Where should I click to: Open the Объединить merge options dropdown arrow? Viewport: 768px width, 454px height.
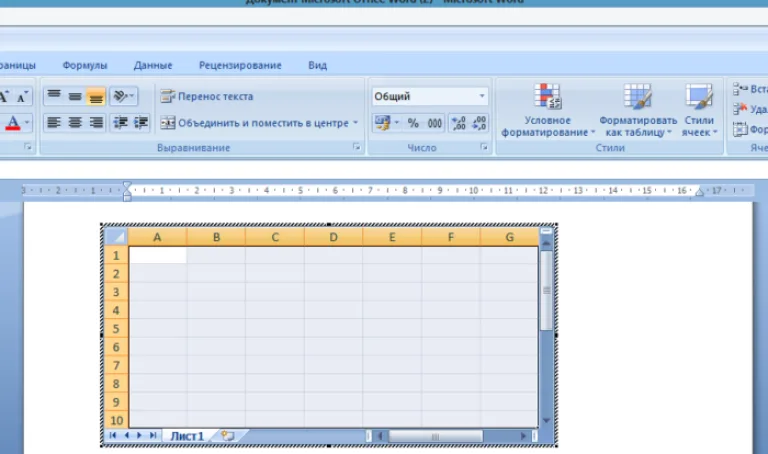tap(356, 123)
